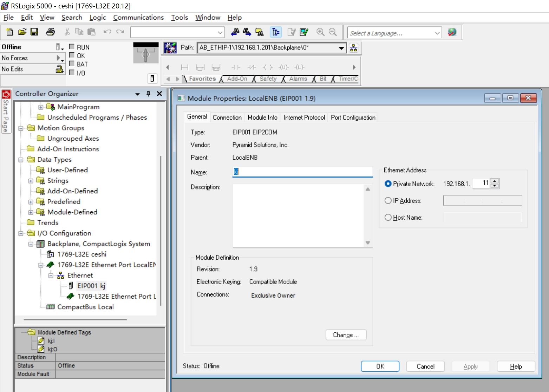Click the I/O status indicator box

72,72
